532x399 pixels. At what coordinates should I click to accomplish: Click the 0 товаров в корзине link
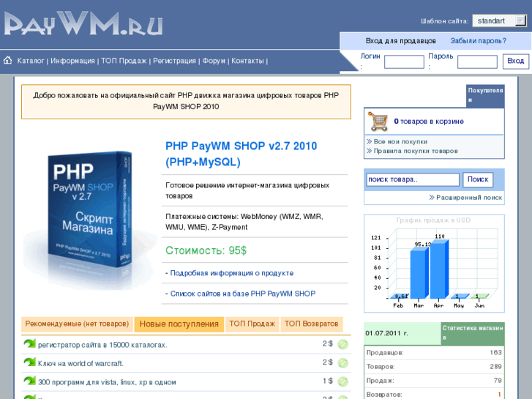[x=429, y=122]
